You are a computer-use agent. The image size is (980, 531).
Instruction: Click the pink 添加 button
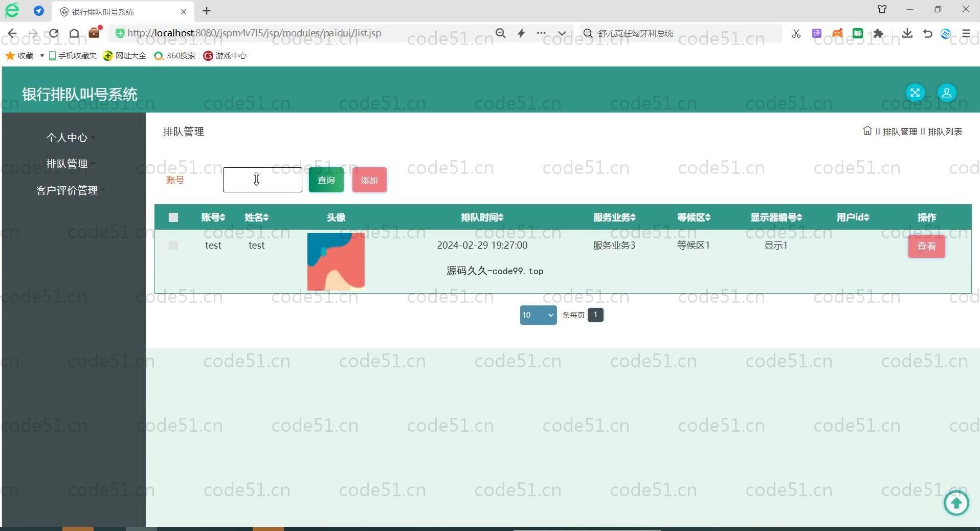[x=369, y=180]
